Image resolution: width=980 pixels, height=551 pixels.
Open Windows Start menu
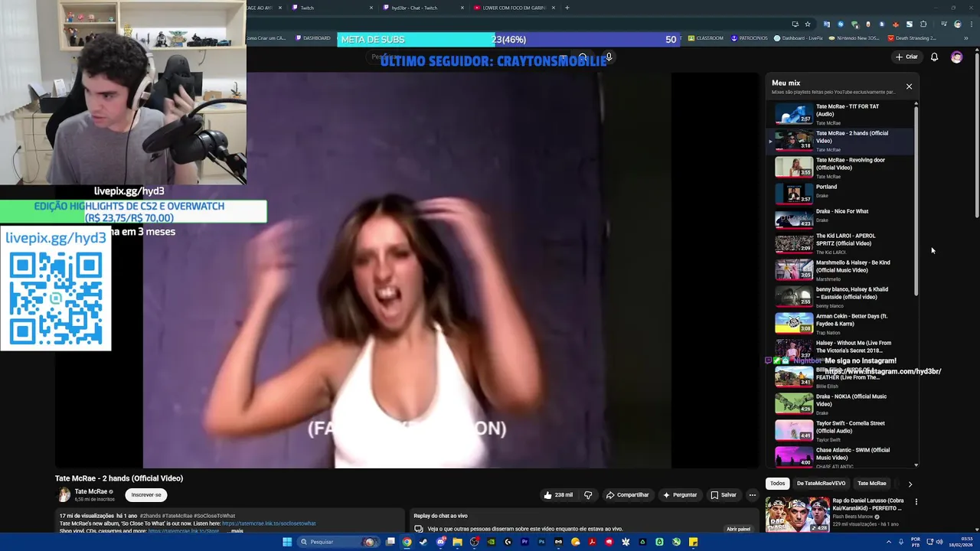(287, 542)
